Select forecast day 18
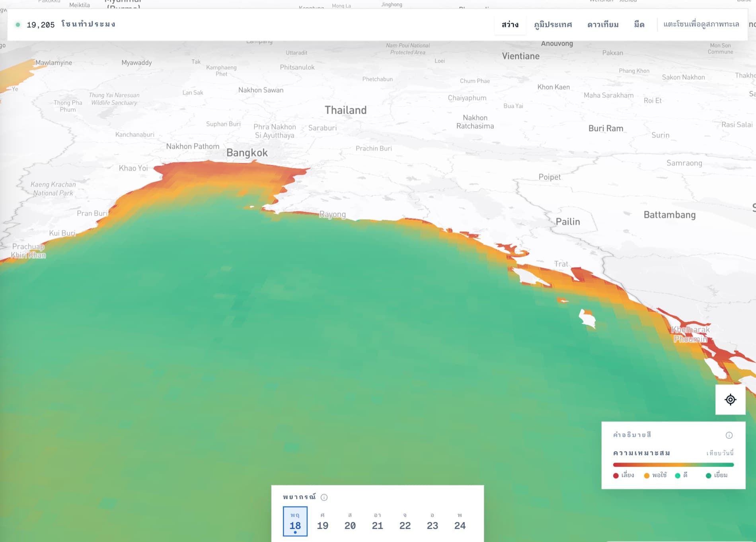756x542 pixels. [x=295, y=521]
